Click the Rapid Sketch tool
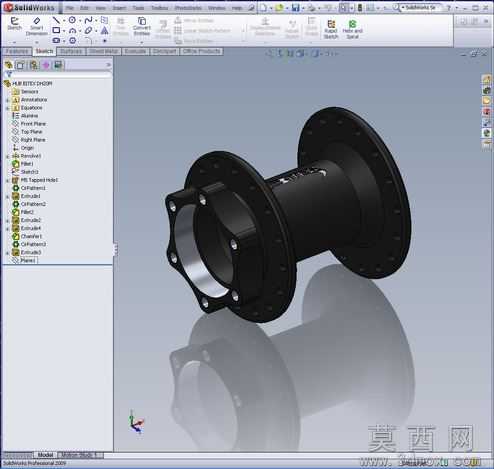The image size is (494, 469). pos(331,29)
